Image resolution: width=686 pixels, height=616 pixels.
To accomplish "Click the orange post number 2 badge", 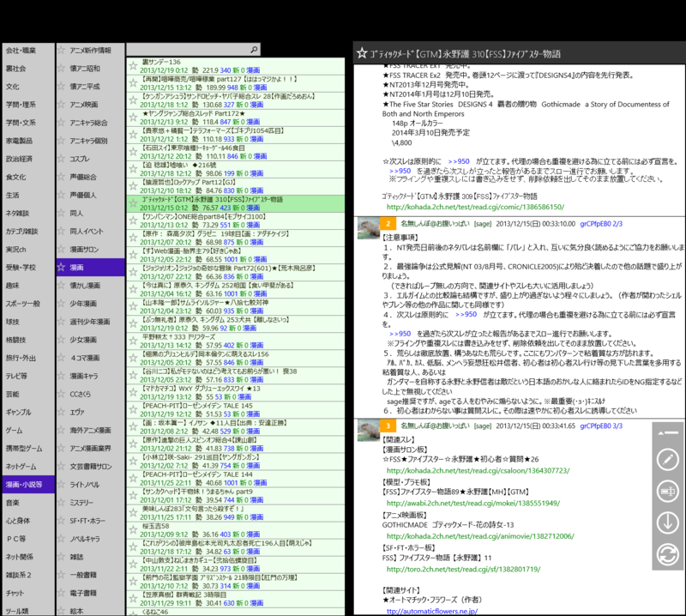I will (388, 224).
